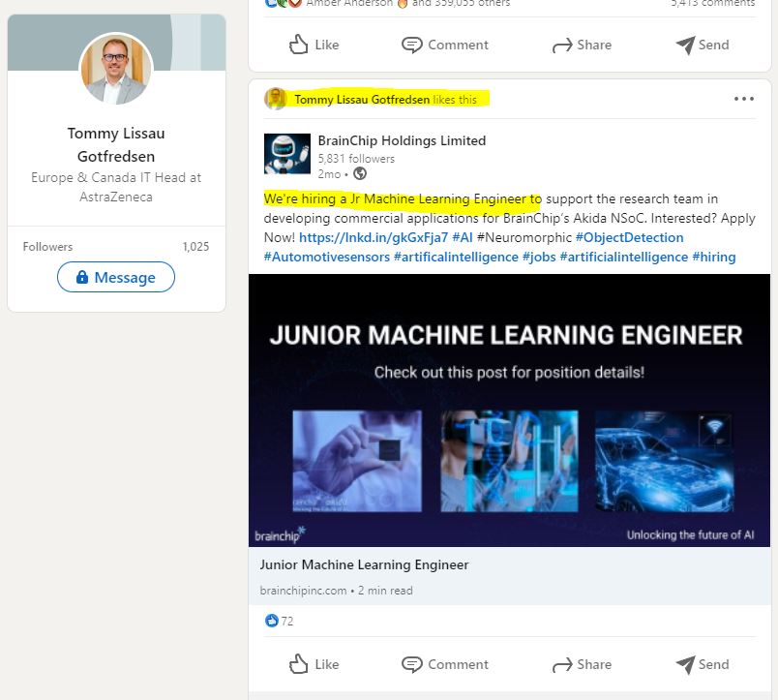
Task: Click the #AI hashtag
Action: click(463, 237)
